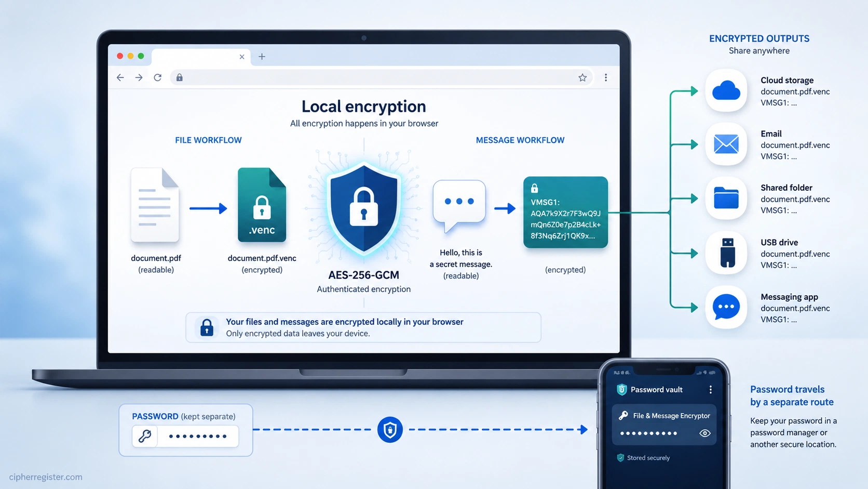This screenshot has width=868, height=489.
Task: Reload the page with the refresh icon
Action: click(x=158, y=77)
